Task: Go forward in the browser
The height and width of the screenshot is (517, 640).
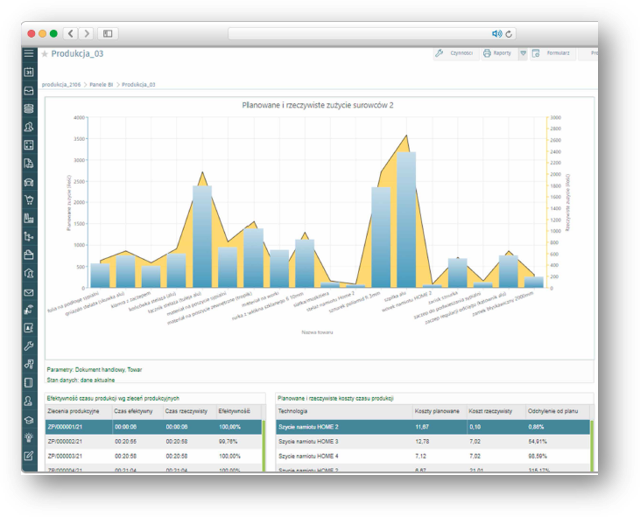Action: click(86, 33)
